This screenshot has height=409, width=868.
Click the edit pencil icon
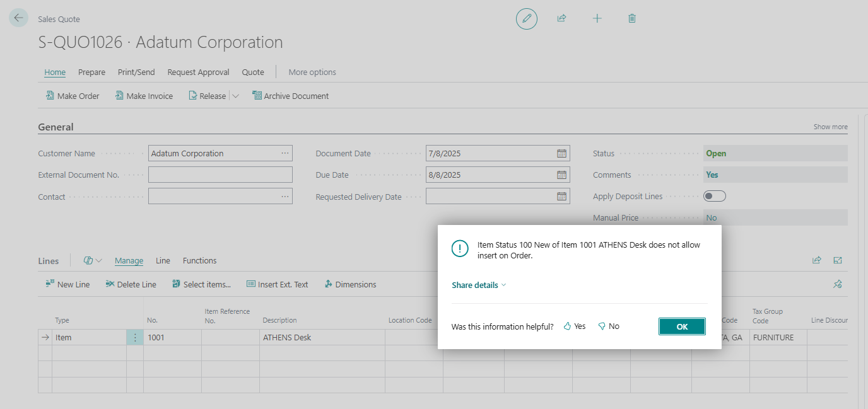tap(527, 19)
